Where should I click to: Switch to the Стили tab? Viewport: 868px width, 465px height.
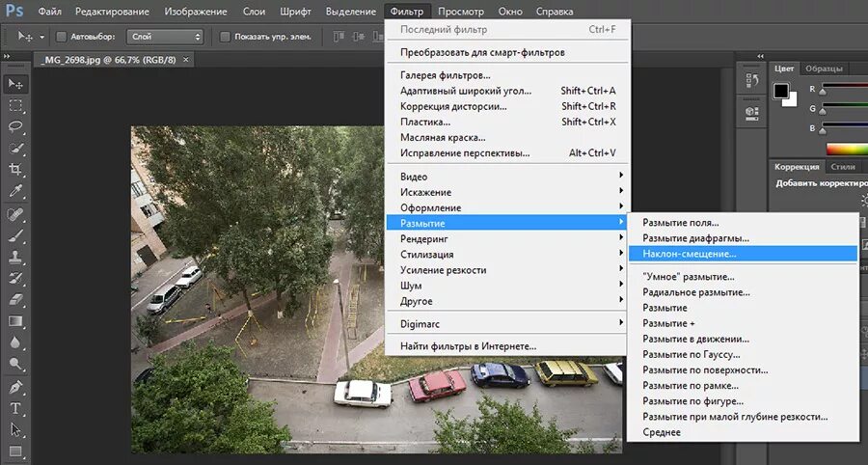tap(843, 167)
